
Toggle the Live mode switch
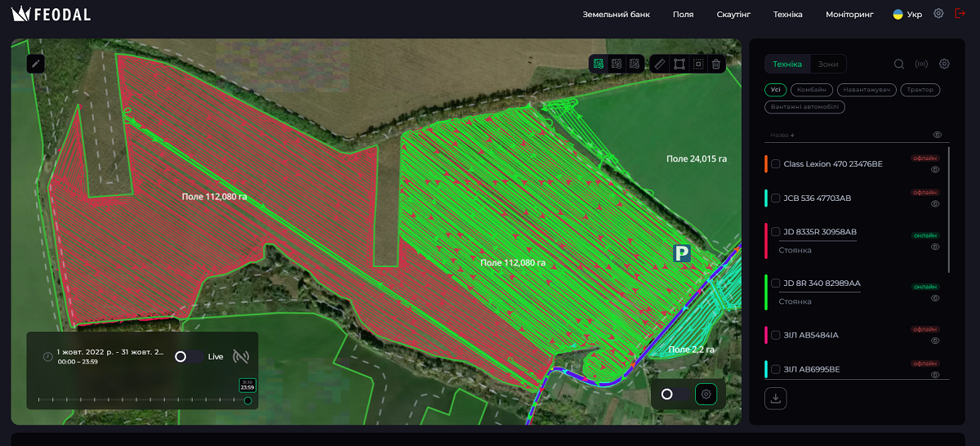(x=189, y=356)
